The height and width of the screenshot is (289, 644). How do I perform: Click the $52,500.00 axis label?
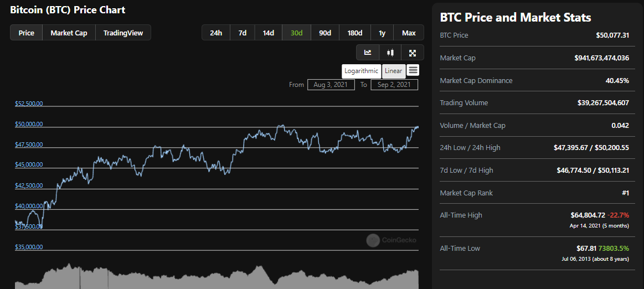click(29, 104)
